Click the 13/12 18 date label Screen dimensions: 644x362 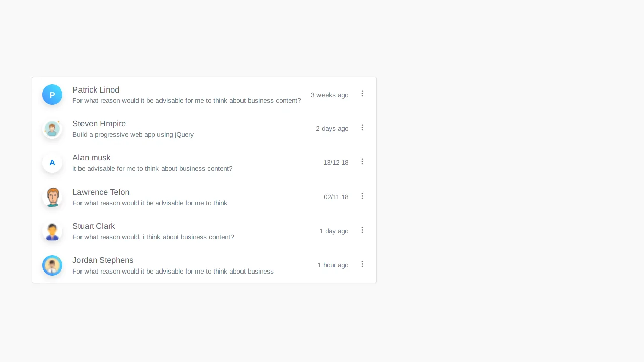coord(336,162)
